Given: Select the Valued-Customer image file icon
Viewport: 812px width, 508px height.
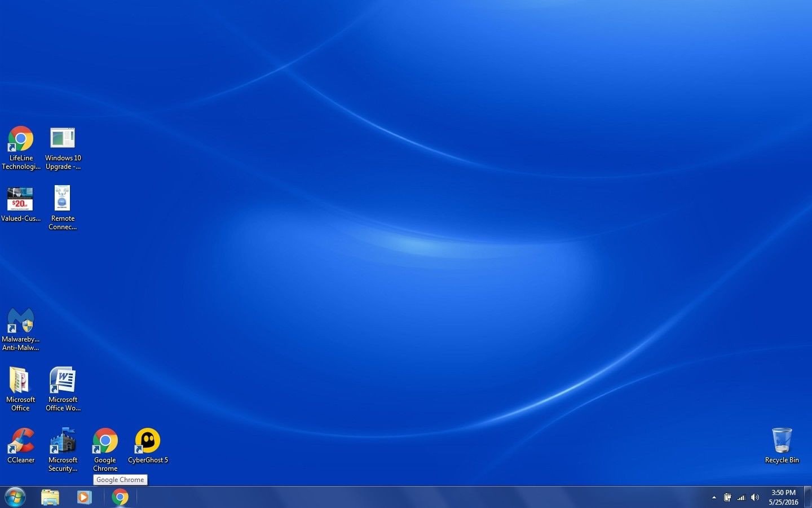Looking at the screenshot, I should tap(21, 199).
